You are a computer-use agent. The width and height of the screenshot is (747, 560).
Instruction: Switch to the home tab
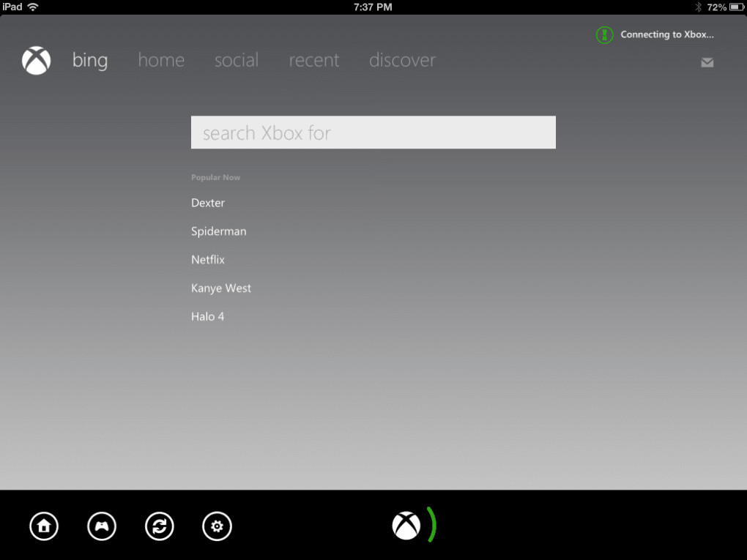click(161, 61)
